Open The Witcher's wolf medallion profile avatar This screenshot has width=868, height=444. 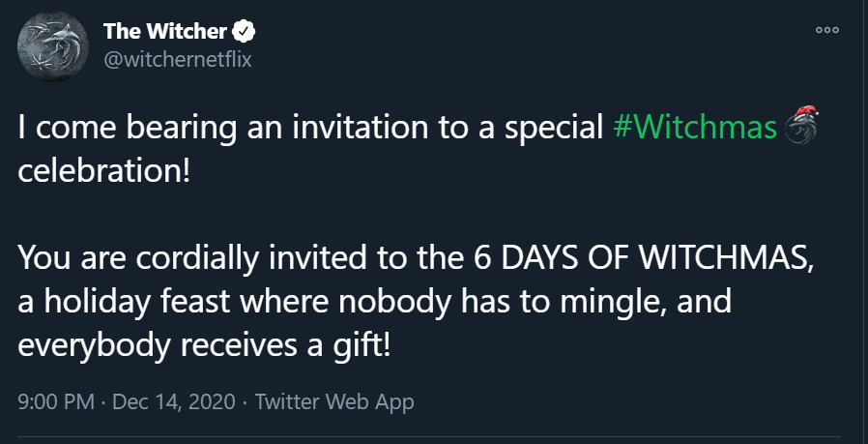[x=53, y=46]
